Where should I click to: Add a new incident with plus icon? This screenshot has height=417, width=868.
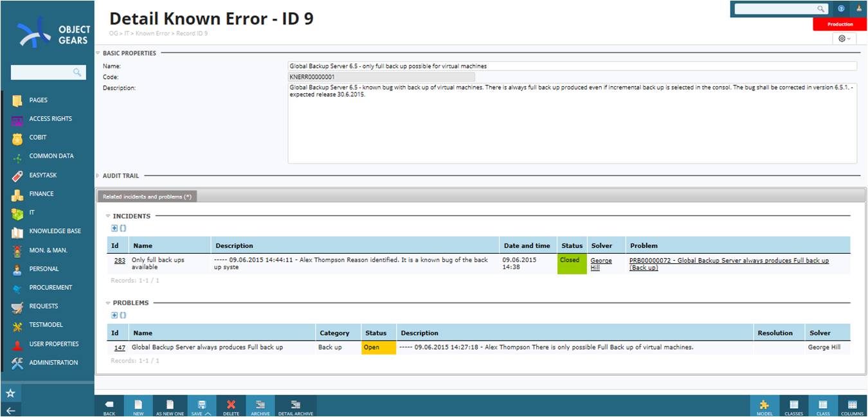pos(114,228)
